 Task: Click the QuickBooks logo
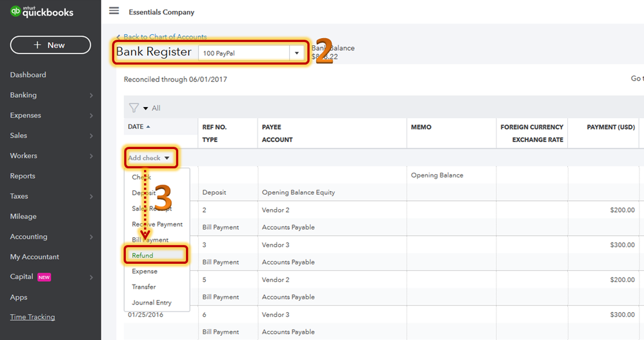tap(41, 12)
